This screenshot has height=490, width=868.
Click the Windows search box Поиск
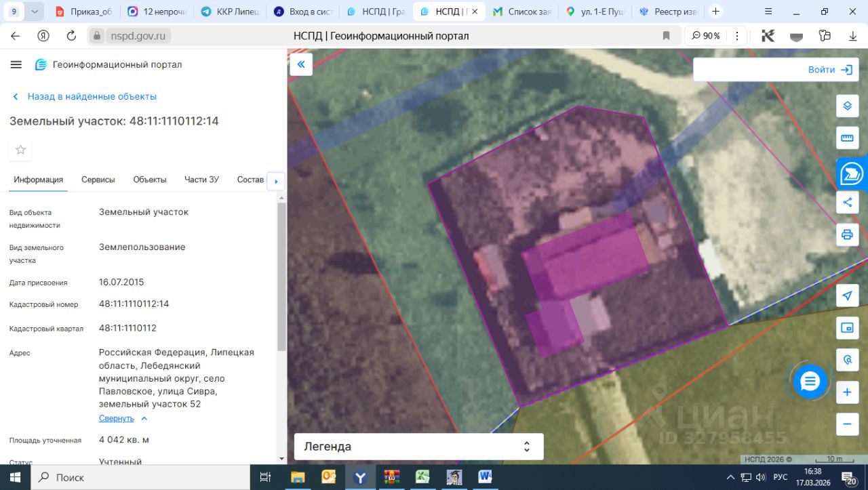pyautogui.click(x=140, y=477)
